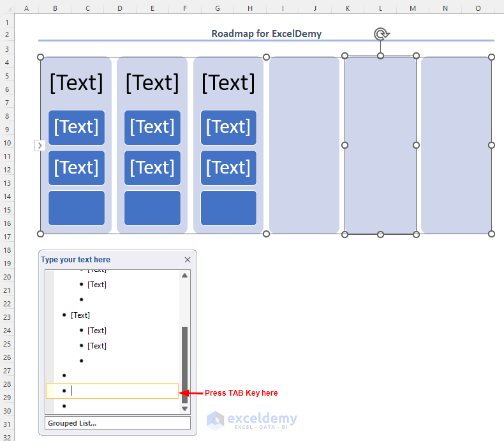Select second column's empty blue box
504x441 pixels.
coord(152,208)
